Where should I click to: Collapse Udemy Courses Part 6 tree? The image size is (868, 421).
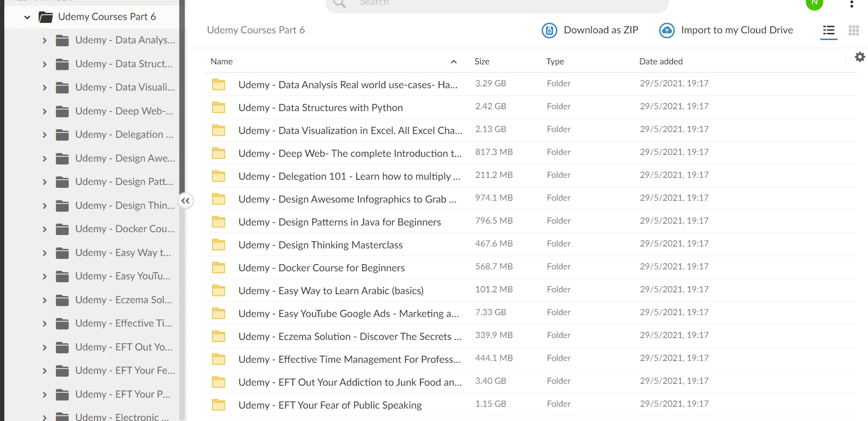(27, 17)
